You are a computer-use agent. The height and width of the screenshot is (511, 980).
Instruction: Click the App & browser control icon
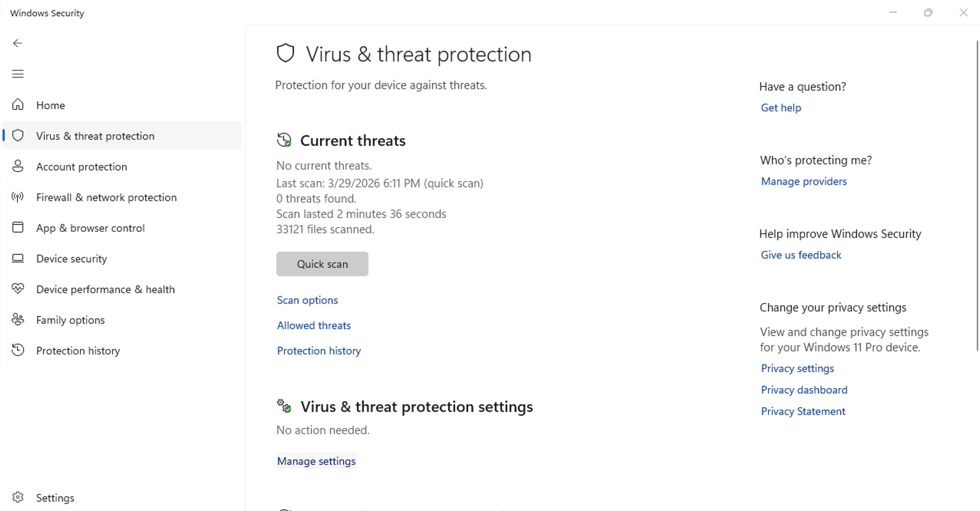(x=18, y=227)
